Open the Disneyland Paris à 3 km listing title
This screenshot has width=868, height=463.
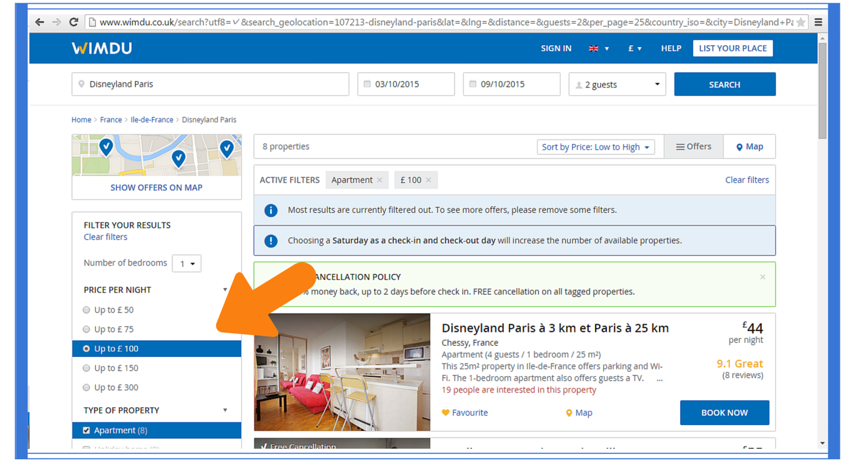[555, 328]
